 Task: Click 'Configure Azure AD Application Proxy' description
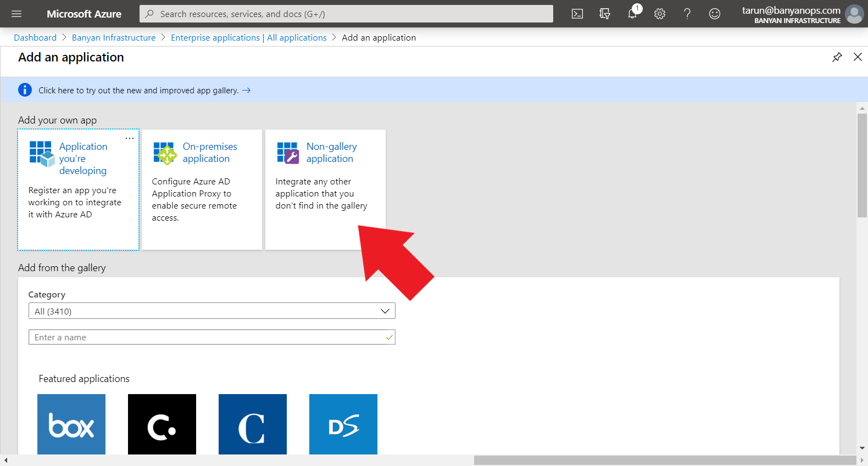[x=194, y=200]
